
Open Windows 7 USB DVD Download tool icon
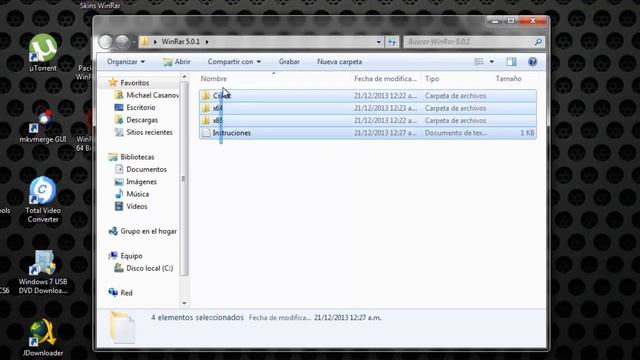pos(42,262)
